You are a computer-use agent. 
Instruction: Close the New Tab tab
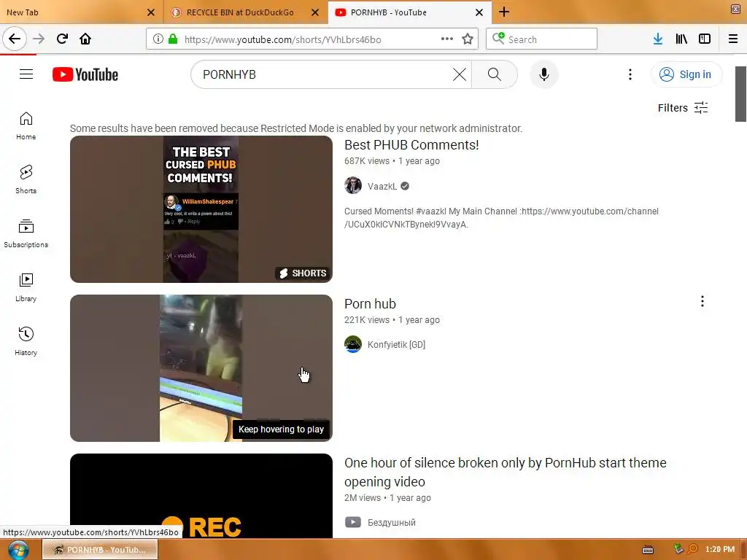click(x=151, y=12)
